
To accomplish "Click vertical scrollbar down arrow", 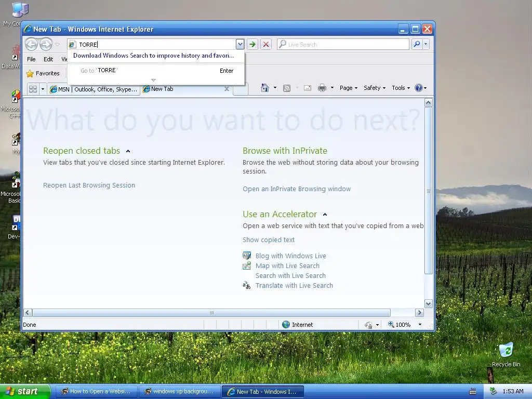I will 428,303.
